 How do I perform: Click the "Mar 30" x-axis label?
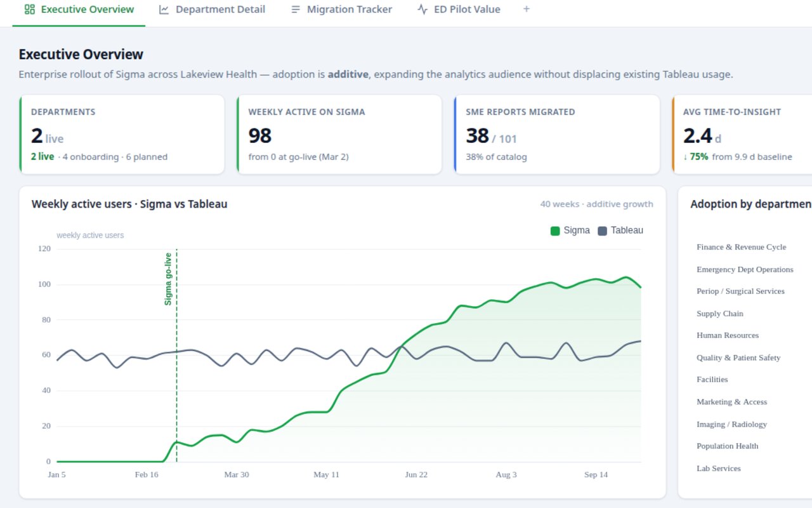237,474
